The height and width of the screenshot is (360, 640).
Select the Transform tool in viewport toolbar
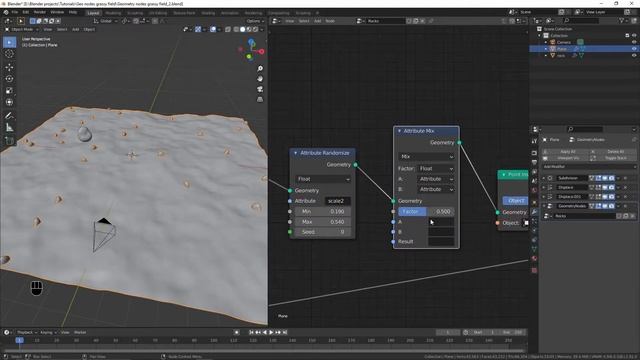[x=9, y=102]
